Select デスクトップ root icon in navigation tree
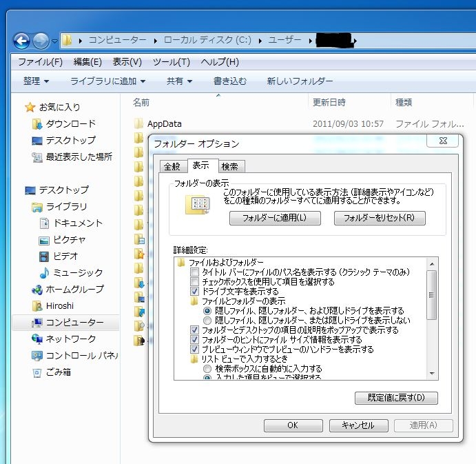 click(30, 190)
